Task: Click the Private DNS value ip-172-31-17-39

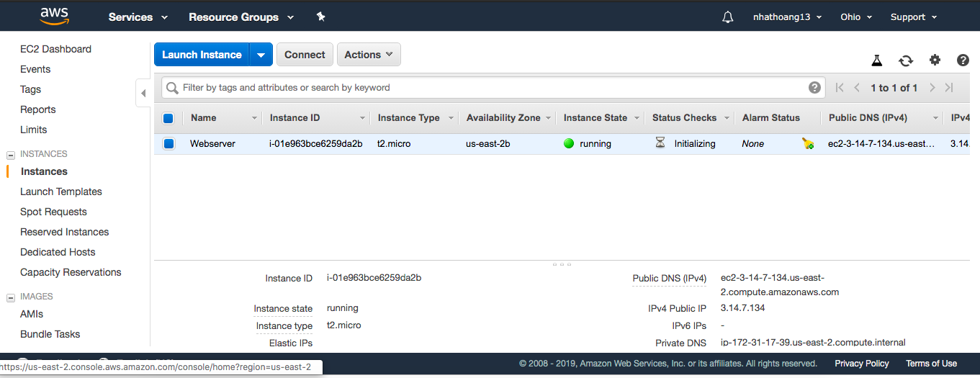Action: 813,343
